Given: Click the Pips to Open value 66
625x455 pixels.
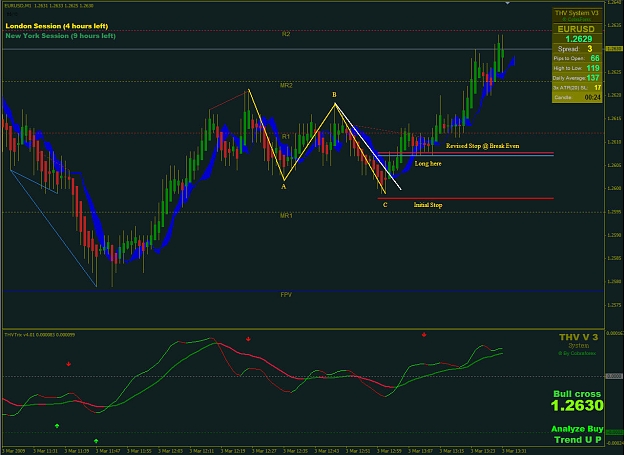Looking at the screenshot, I should 595,58.
